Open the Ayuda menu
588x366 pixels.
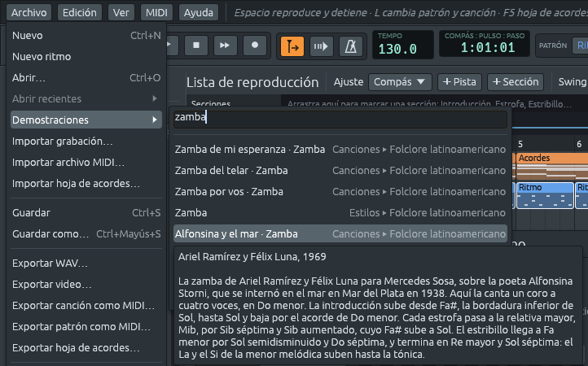[x=199, y=12]
